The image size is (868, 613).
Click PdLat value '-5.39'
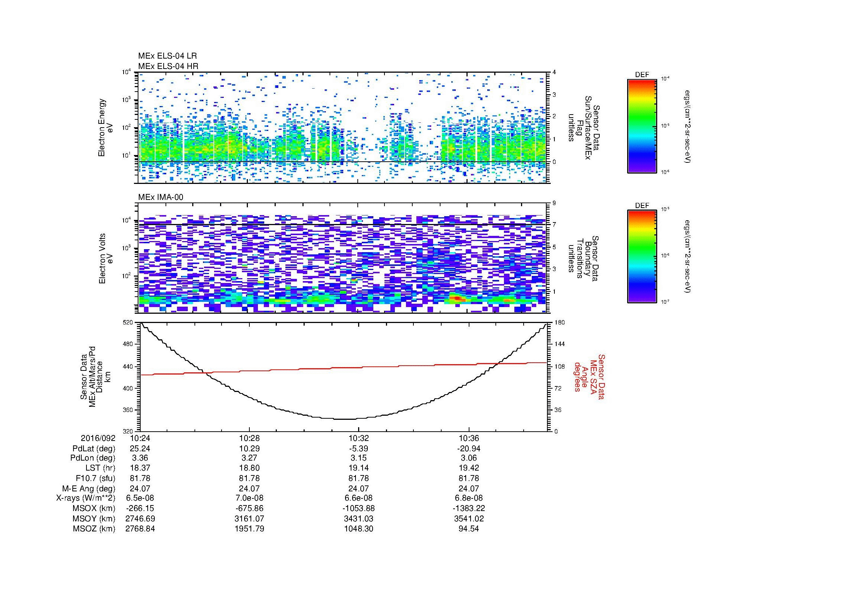click(x=358, y=449)
